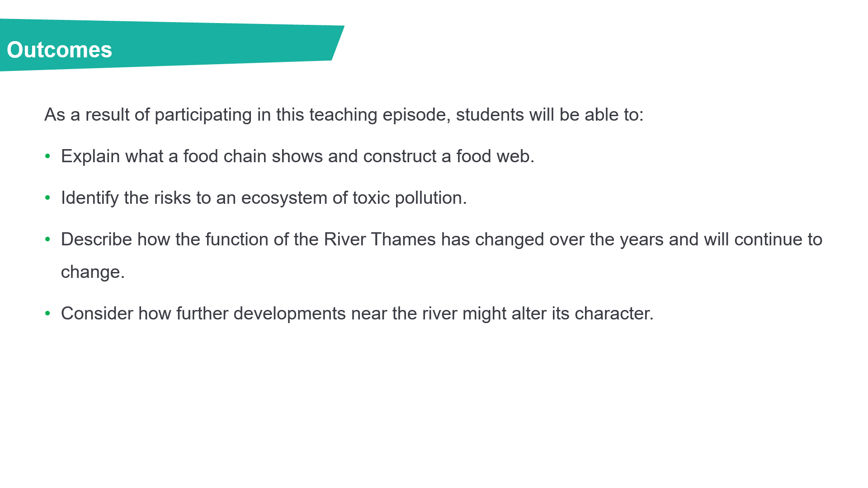
Task: Click the word 'Describe' in third bullet
Action: [96, 239]
